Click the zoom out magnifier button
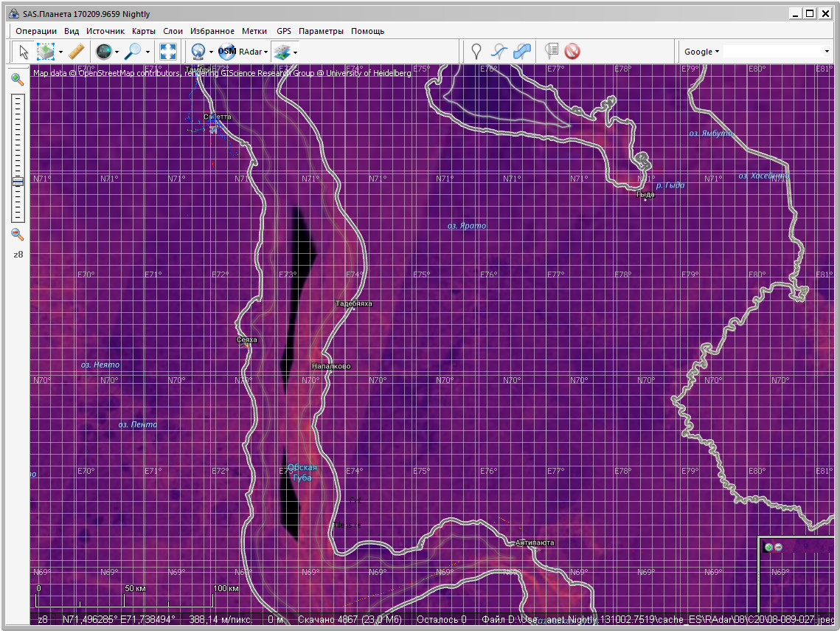The image size is (840, 631). 18,235
